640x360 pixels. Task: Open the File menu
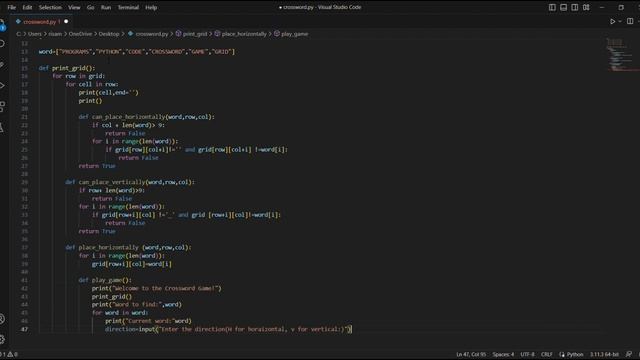click(x=11, y=7)
